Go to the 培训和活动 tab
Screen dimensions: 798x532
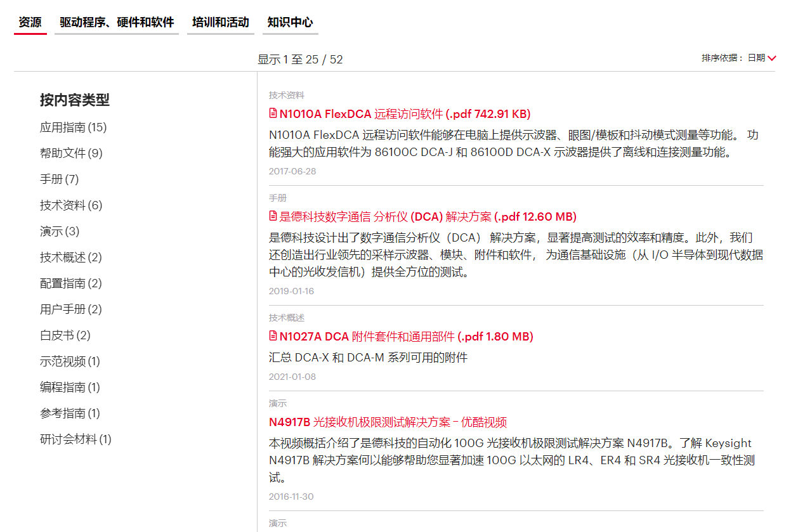[220, 22]
